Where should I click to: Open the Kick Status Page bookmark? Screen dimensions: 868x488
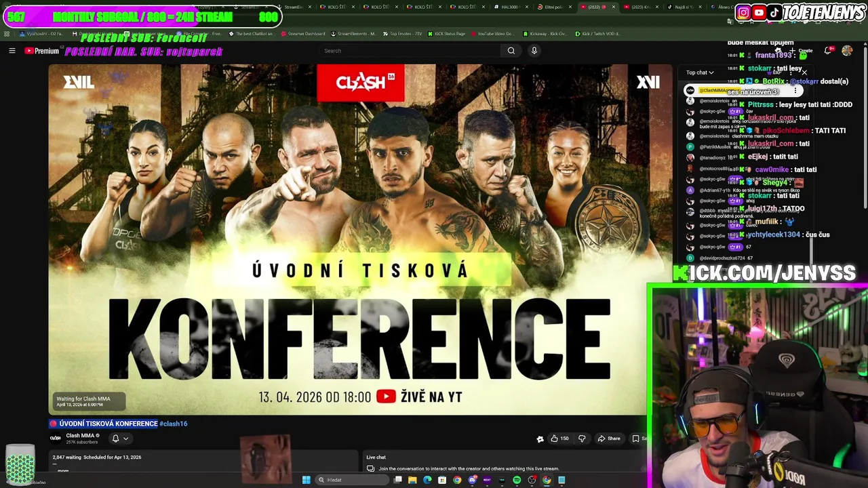tap(447, 33)
